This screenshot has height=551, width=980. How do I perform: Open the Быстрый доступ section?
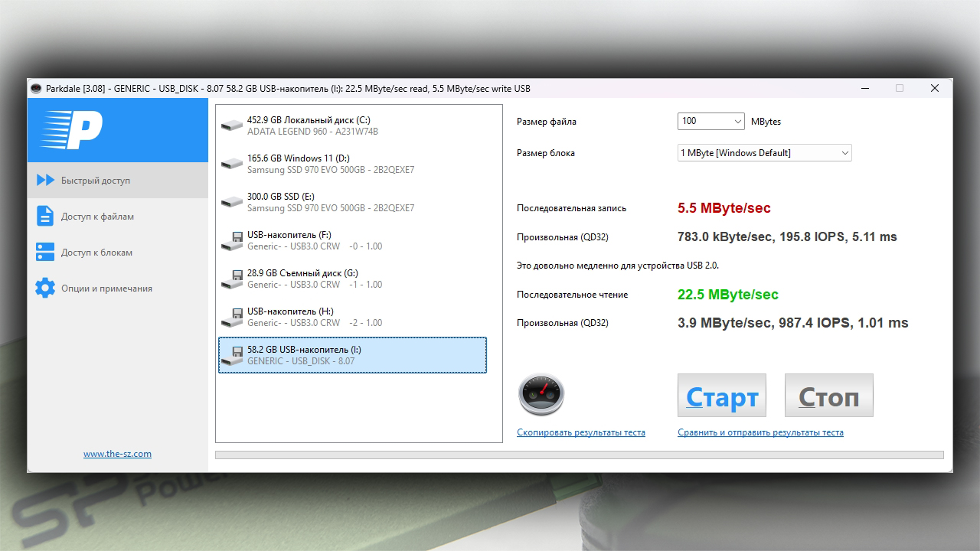[x=118, y=181]
